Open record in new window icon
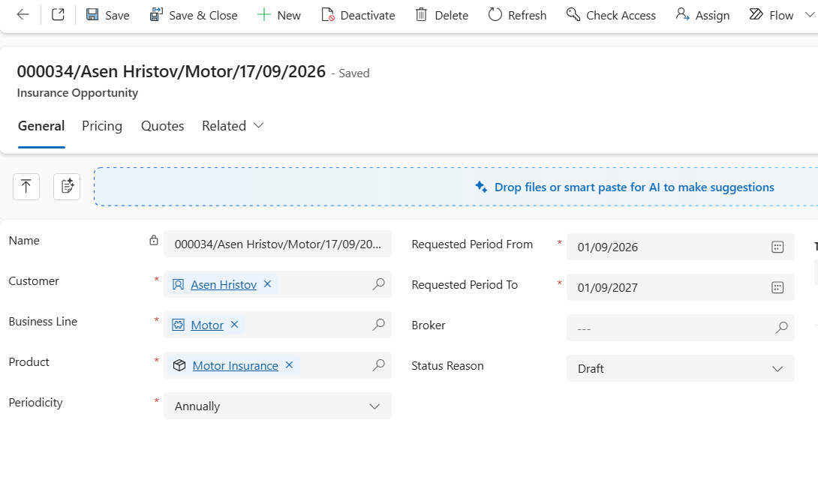 click(x=58, y=14)
